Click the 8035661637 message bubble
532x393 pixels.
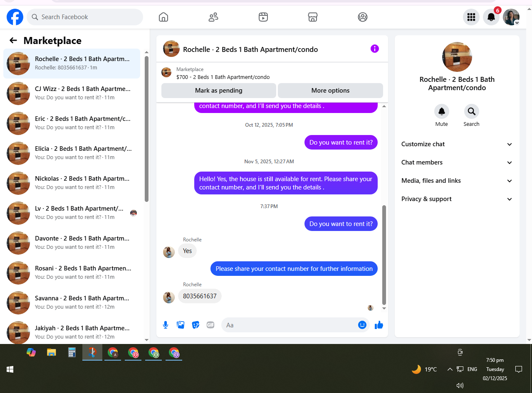click(200, 296)
